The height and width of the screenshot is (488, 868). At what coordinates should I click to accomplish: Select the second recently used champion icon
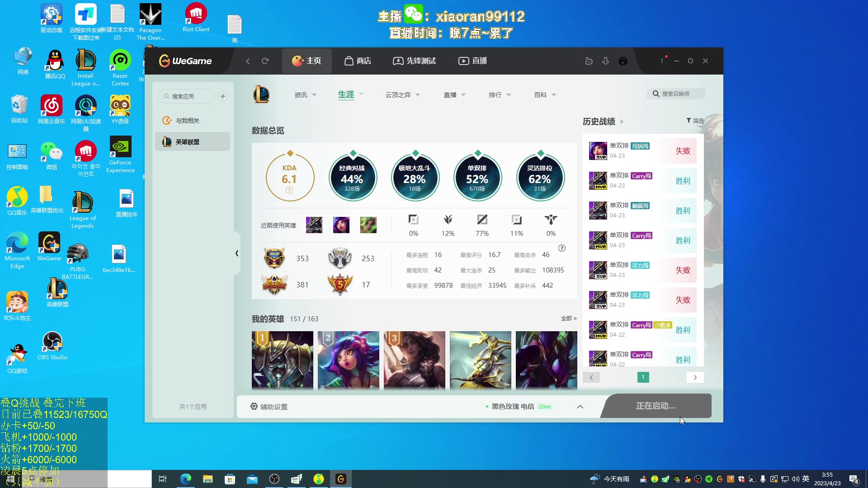pyautogui.click(x=341, y=225)
